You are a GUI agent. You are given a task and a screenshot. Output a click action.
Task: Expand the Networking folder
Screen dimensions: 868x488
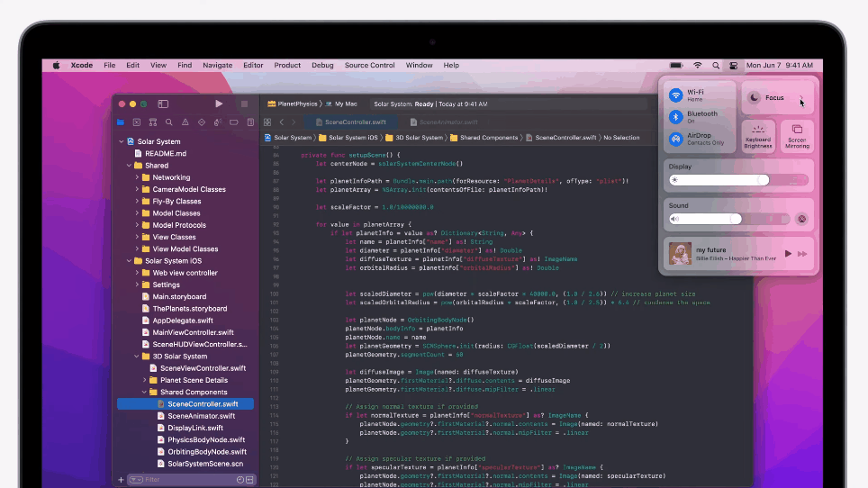tap(137, 177)
